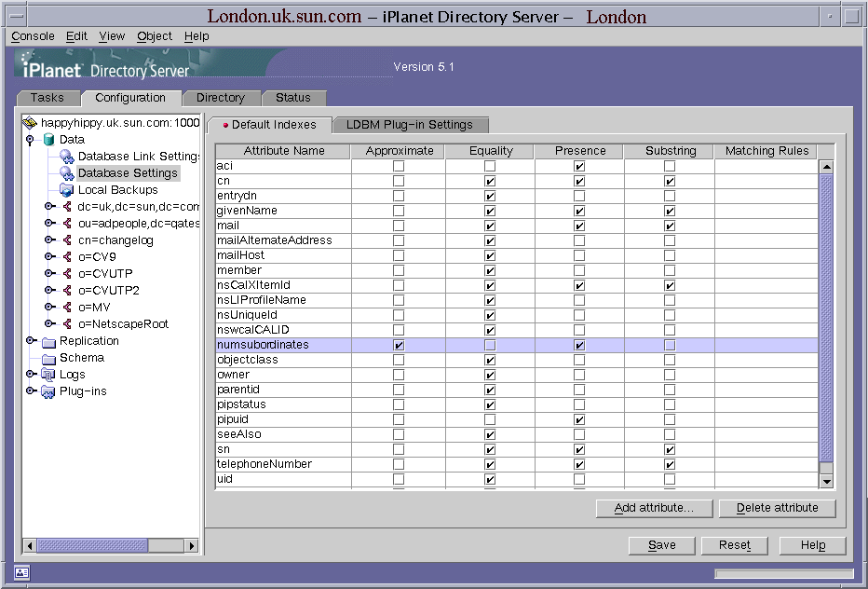Click the suffix icon next to o=NetscapeRoot

point(67,323)
